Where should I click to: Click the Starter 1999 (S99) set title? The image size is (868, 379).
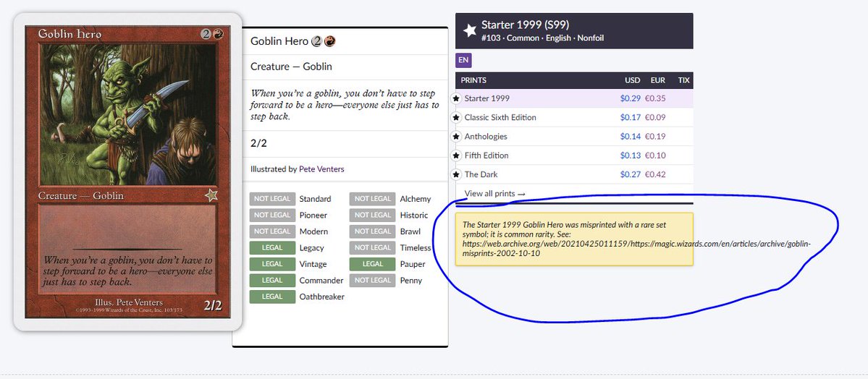[526, 25]
